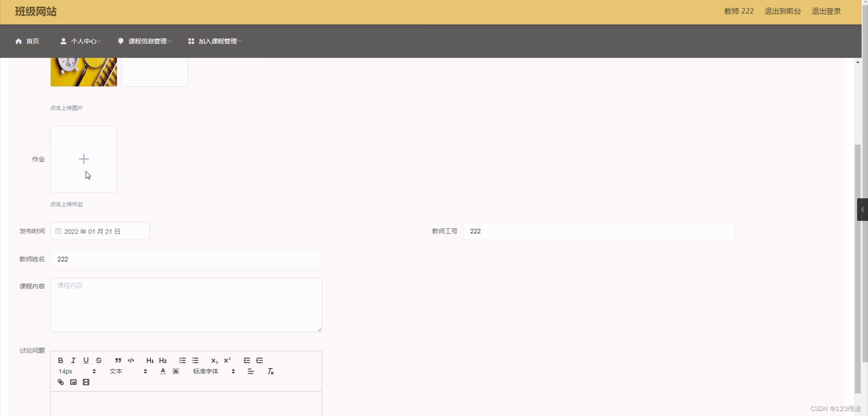Viewport: 868px width, 416px height.
Task: Insert a hyperlink using the link icon
Action: click(x=61, y=382)
